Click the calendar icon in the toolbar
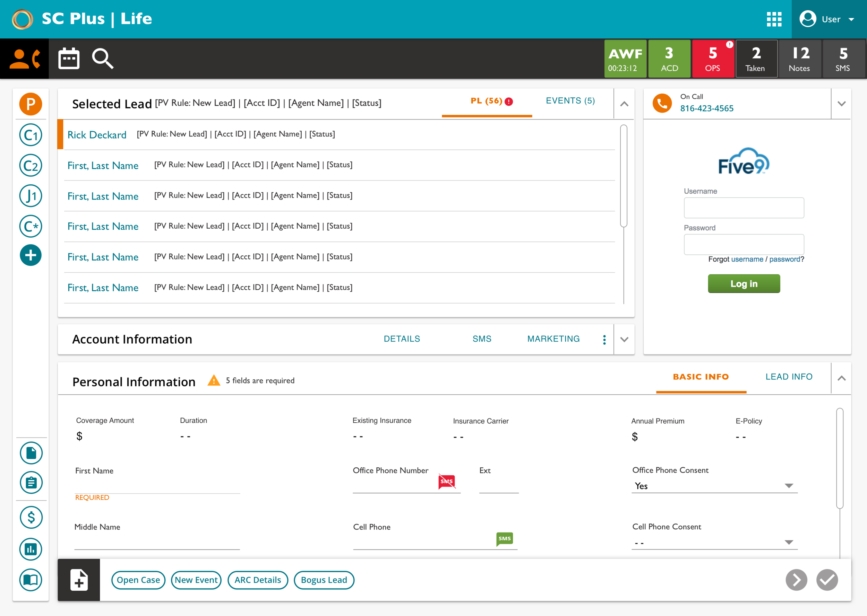Image resolution: width=867 pixels, height=616 pixels. point(69,59)
